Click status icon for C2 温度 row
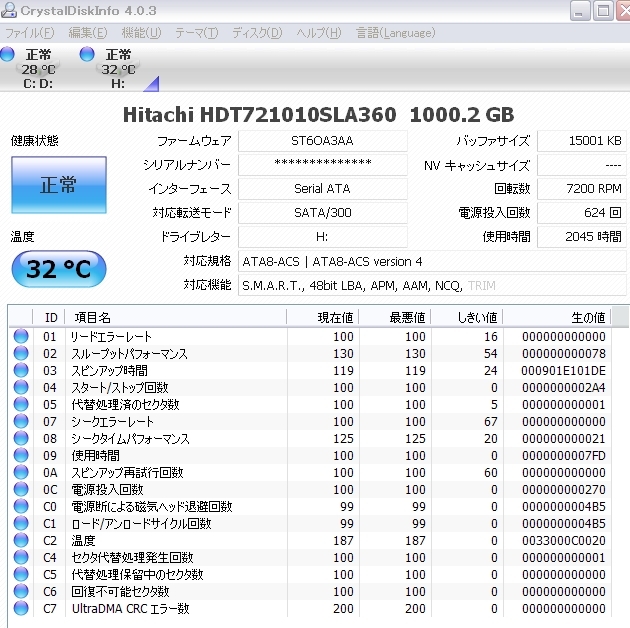 click(21, 540)
